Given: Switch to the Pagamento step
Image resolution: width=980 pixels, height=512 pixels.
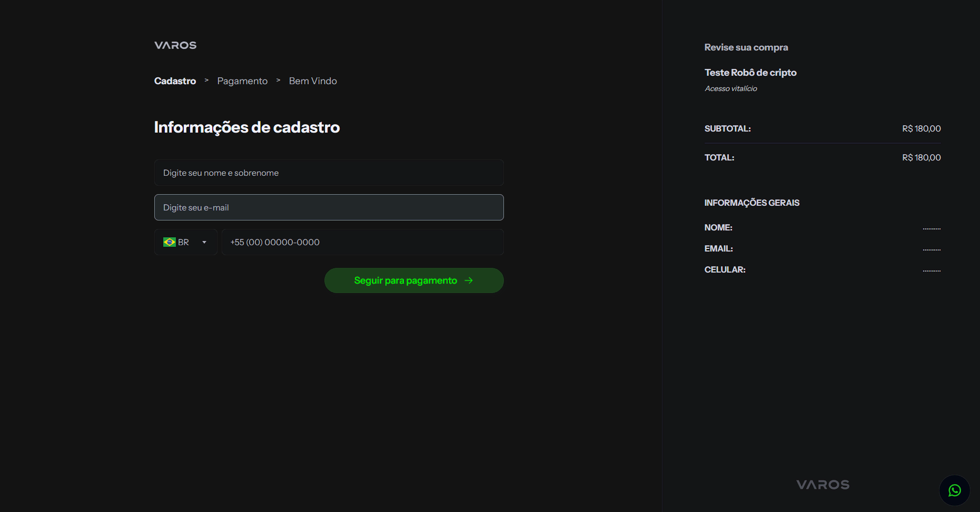Looking at the screenshot, I should coord(242,81).
